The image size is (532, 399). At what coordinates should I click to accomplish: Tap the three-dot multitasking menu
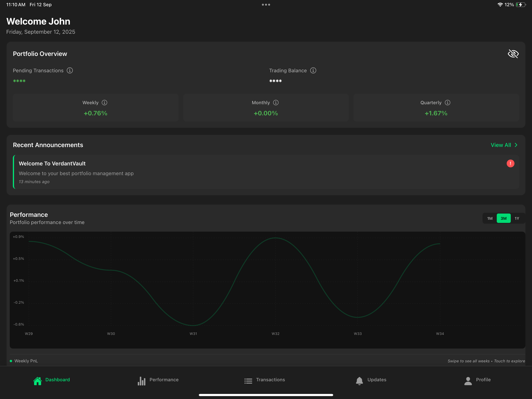point(266,4)
